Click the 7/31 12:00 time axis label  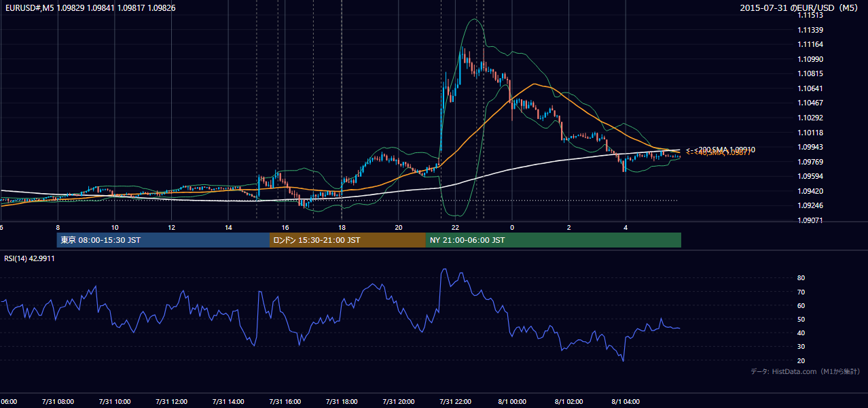(x=171, y=402)
